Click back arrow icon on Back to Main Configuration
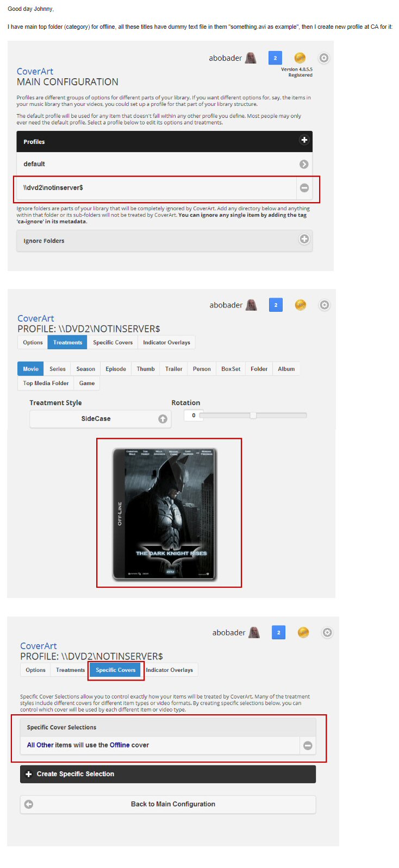Image resolution: width=399 pixels, height=868 pixels. [29, 804]
